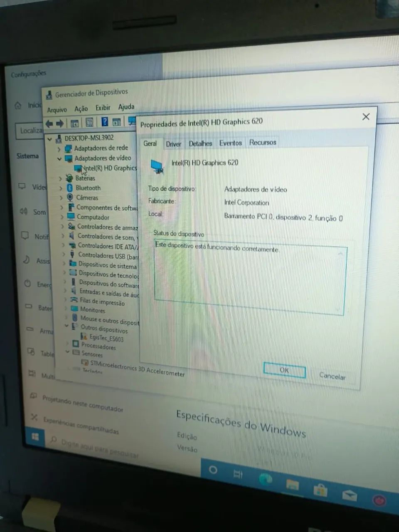Expand the Bluetooth node

click(x=61, y=188)
